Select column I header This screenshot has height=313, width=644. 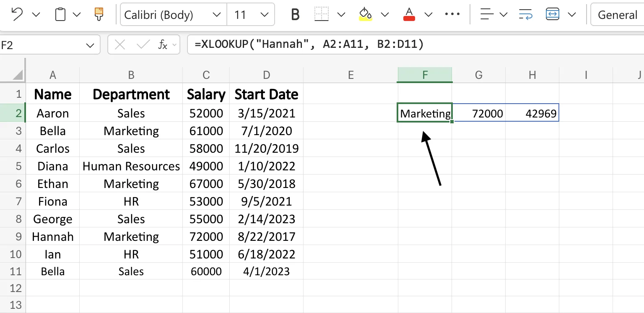(586, 75)
